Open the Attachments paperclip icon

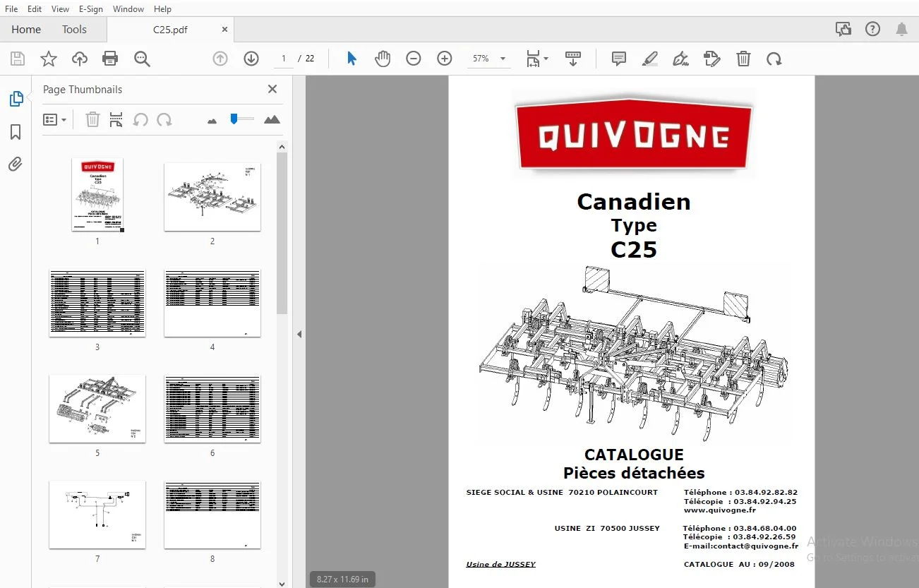click(16, 164)
